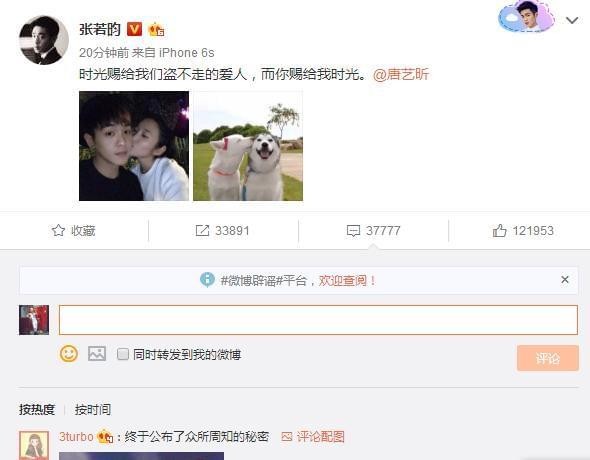Click the star favorite 收藏 icon
This screenshot has height=460, width=590.
58,230
